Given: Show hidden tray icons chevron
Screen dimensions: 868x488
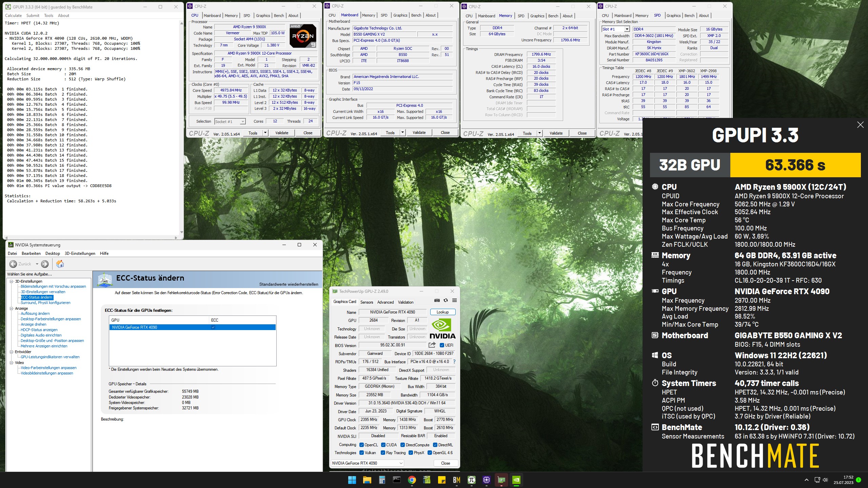Looking at the screenshot, I should 807,480.
